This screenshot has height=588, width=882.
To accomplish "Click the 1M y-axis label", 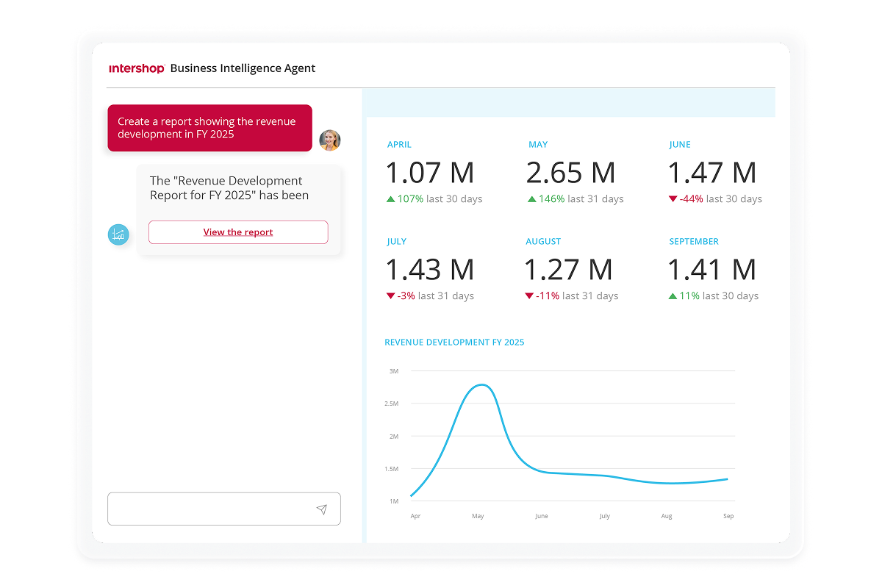I will tap(393, 501).
